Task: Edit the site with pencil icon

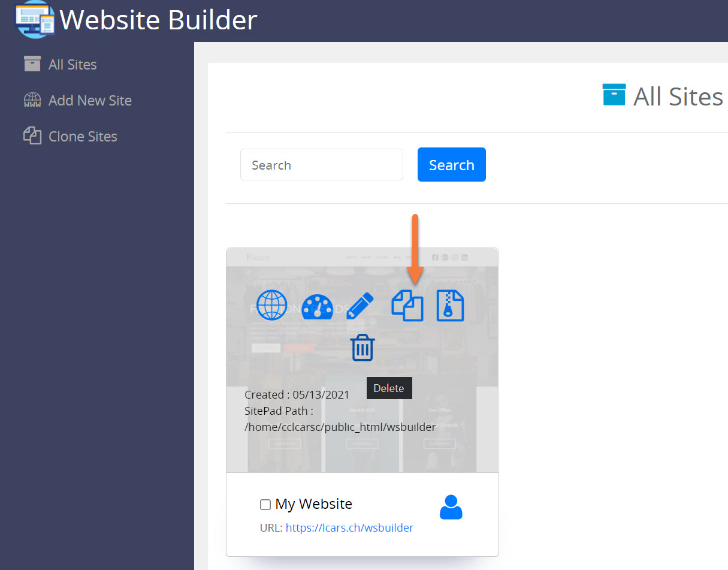Action: [360, 306]
